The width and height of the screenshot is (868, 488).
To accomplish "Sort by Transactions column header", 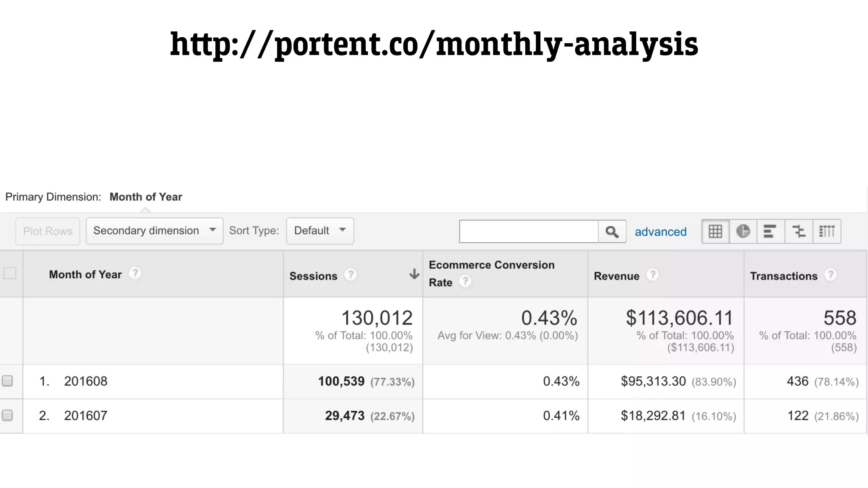I will [x=784, y=276].
